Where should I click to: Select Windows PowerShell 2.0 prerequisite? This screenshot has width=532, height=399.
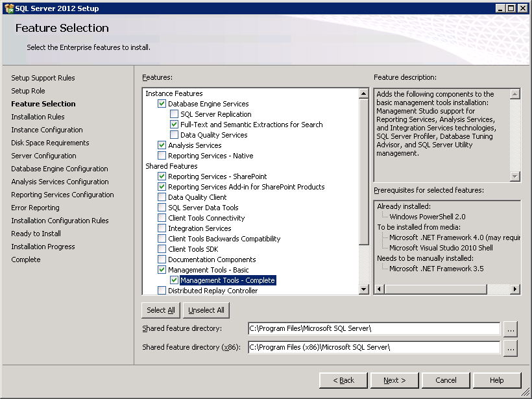(x=428, y=217)
